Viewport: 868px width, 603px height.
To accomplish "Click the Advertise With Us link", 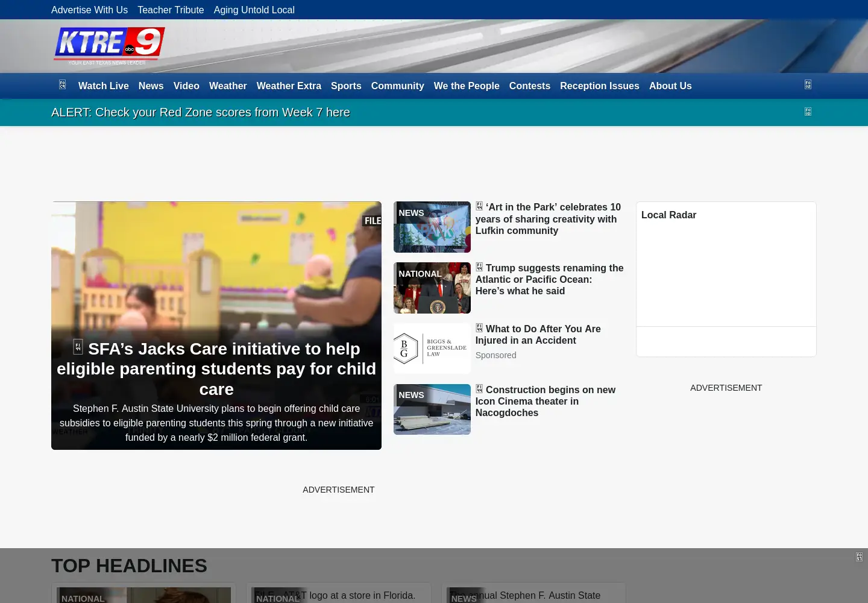I will [89, 10].
